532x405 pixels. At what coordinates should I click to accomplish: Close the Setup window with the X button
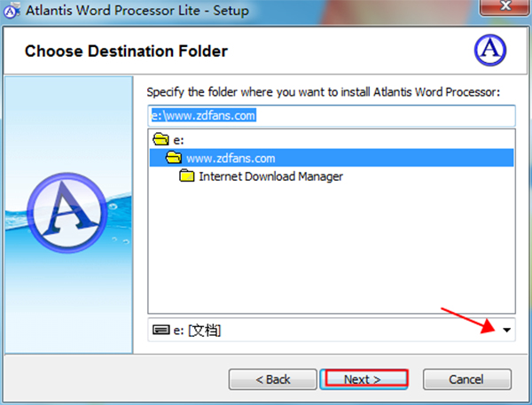click(x=501, y=11)
